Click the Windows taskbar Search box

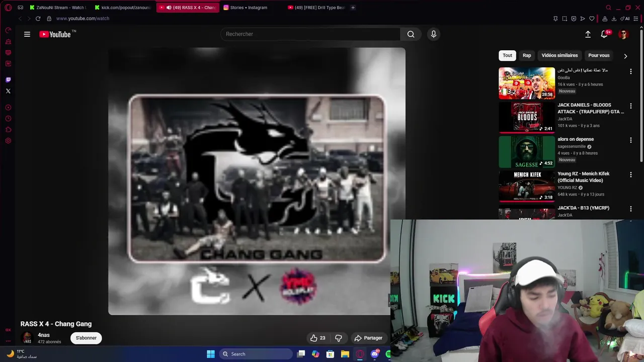pyautogui.click(x=255, y=354)
